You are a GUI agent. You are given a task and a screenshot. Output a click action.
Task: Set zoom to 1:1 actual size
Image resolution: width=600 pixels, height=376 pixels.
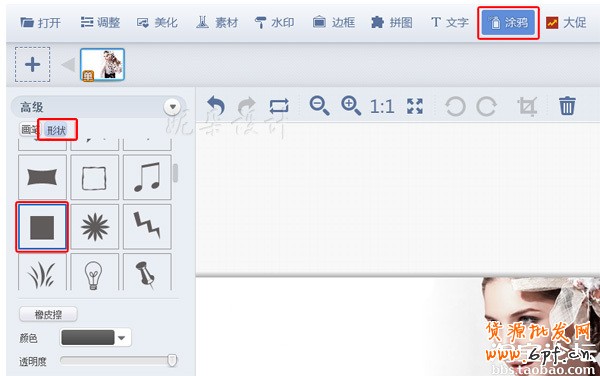pos(382,107)
